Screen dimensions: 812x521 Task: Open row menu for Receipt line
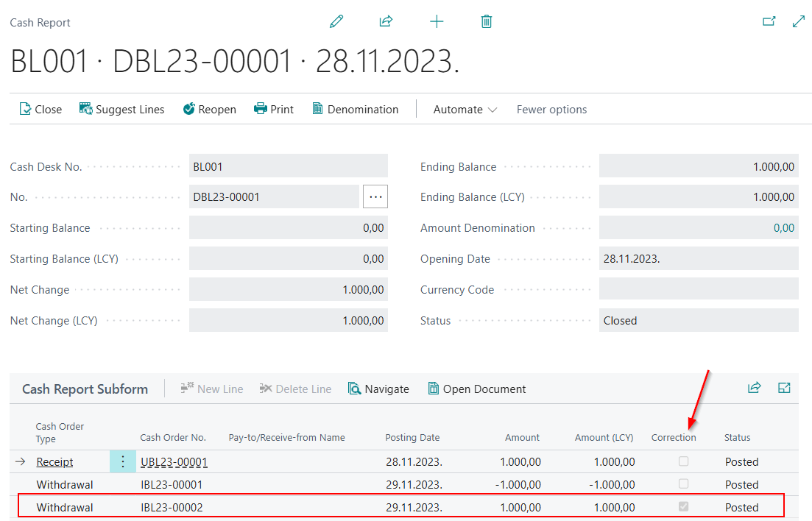123,461
